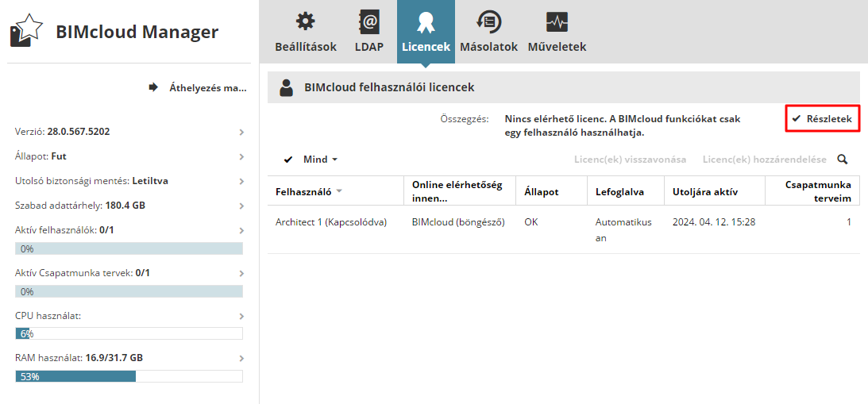This screenshot has height=404, width=868.
Task: Click the LDAP address book icon
Action: point(368,21)
